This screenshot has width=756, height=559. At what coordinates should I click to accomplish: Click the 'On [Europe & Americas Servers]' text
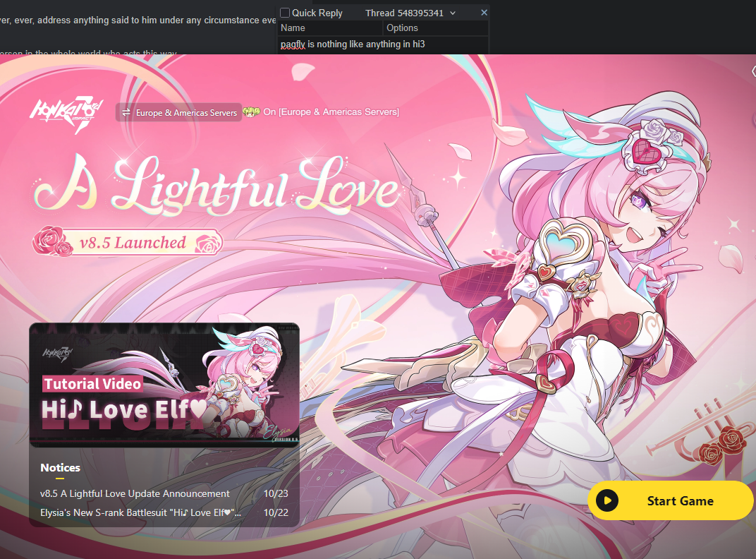tap(331, 112)
